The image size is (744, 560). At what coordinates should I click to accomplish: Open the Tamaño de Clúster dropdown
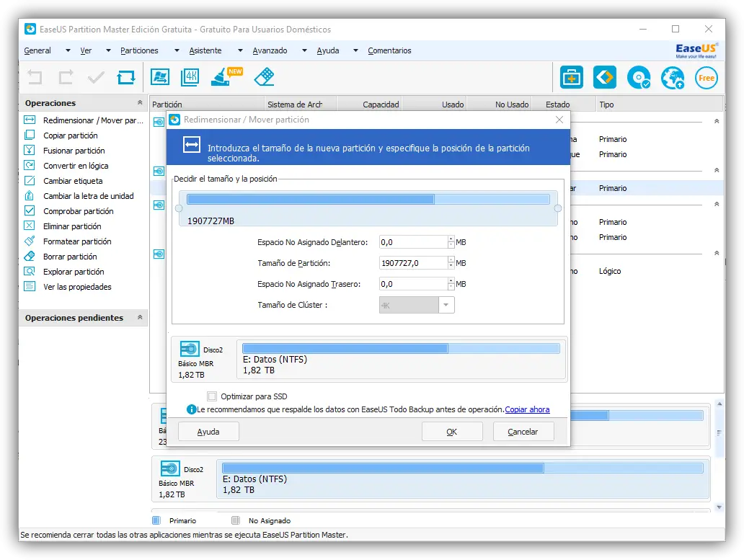coord(446,305)
